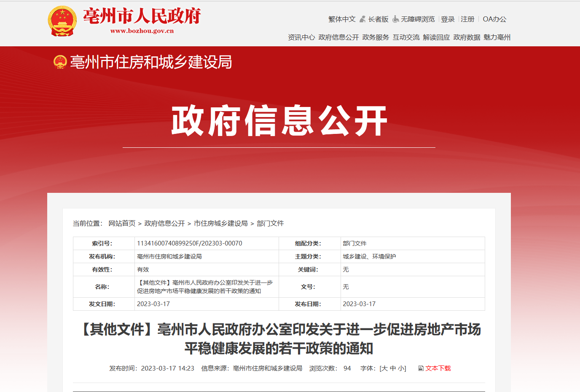Screen dimensions: 580x392
Task: Open the 资讯中心 menu
Action: 301,37
